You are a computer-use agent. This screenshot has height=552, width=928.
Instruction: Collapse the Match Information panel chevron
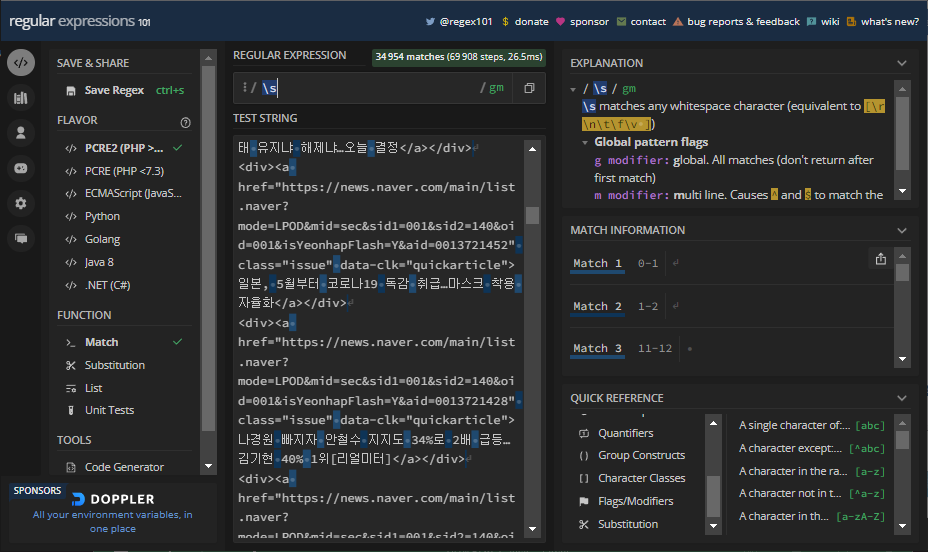[x=901, y=231]
